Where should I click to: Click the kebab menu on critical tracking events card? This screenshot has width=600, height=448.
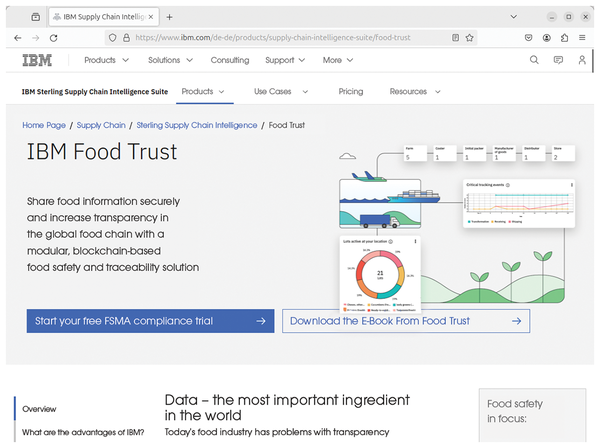572,185
